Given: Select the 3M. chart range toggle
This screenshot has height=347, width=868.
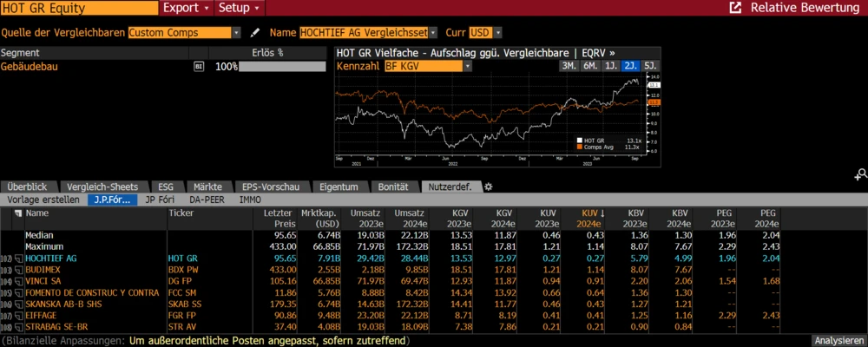Looking at the screenshot, I should coord(569,66).
